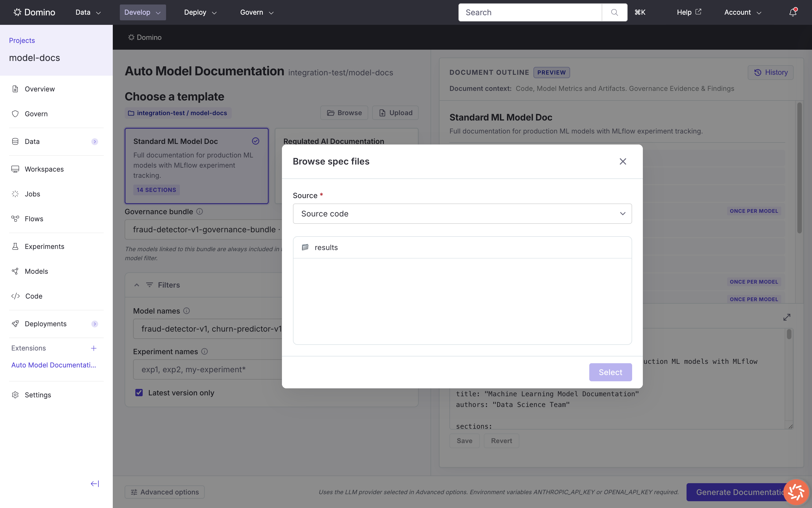Screen dimensions: 812x508
Task: Click the document outline vertical scrollbar
Action: click(799, 168)
